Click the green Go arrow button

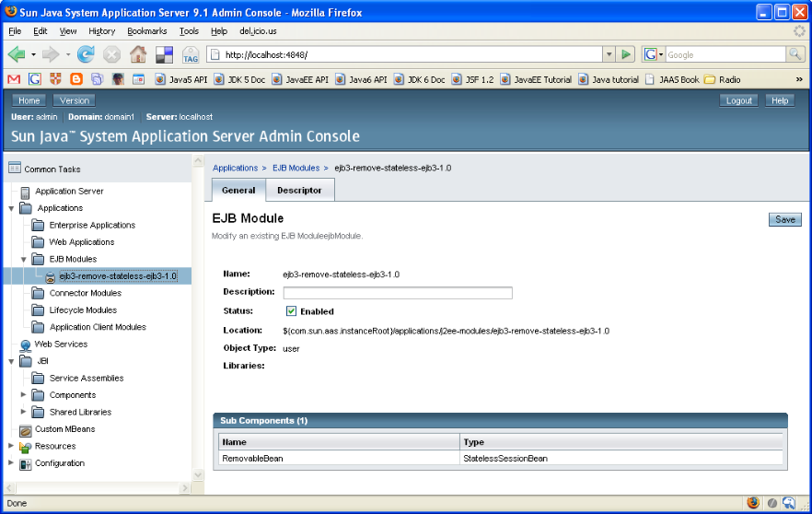tap(626, 53)
